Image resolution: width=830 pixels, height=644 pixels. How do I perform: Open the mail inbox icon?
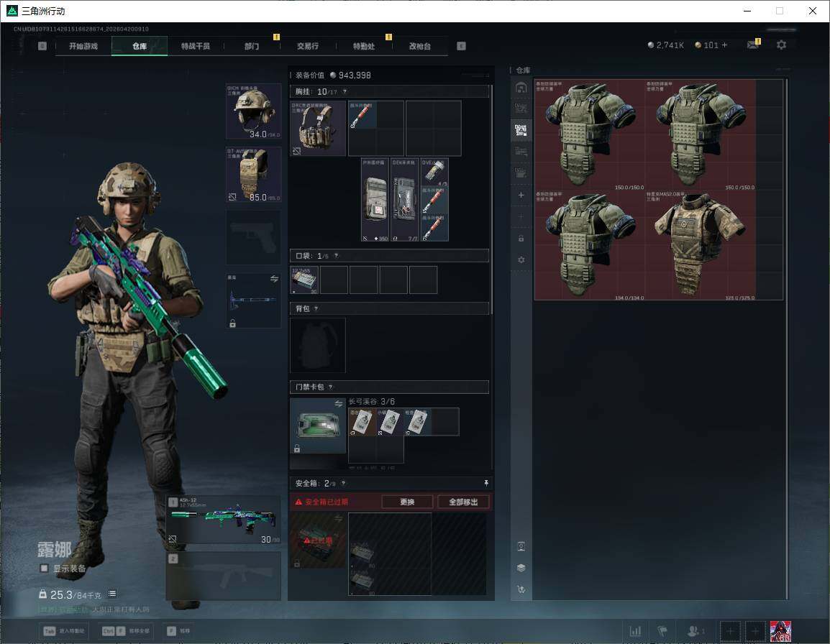coord(753,45)
